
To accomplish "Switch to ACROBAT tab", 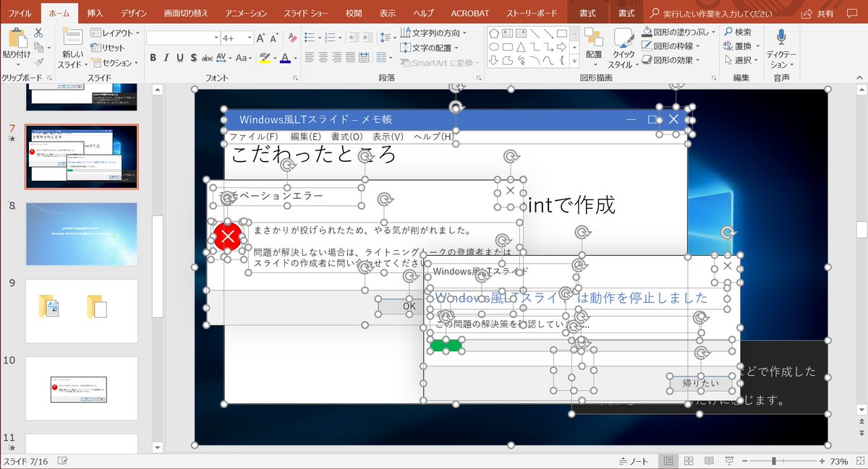I will [x=470, y=13].
